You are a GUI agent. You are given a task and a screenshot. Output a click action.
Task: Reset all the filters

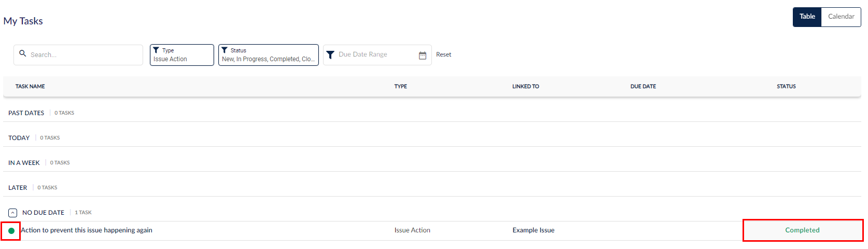[443, 54]
